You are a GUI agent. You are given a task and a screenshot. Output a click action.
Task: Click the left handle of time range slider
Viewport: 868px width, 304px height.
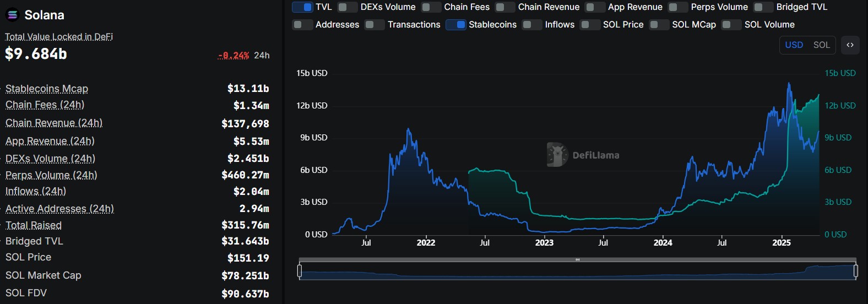tap(300, 271)
